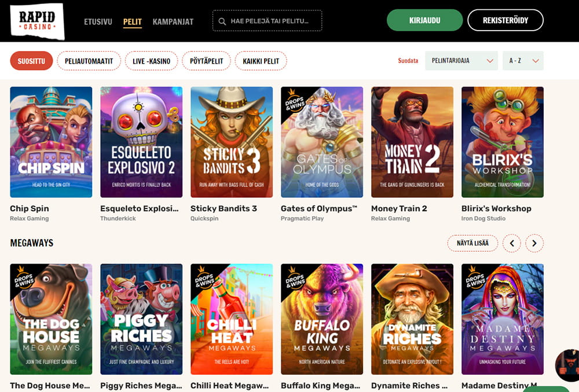This screenshot has width=579, height=392.
Task: Click the Money Train 2 title text
Action: pos(399,208)
